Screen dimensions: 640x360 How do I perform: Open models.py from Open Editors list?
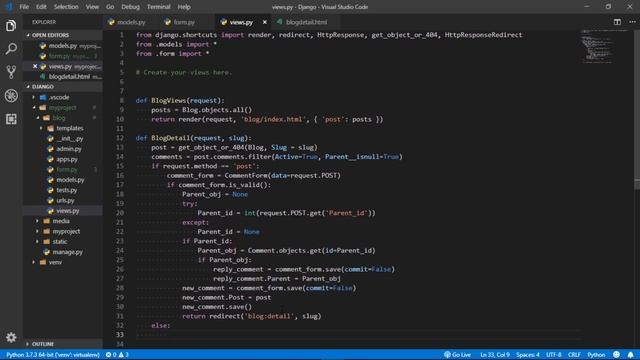coord(63,46)
